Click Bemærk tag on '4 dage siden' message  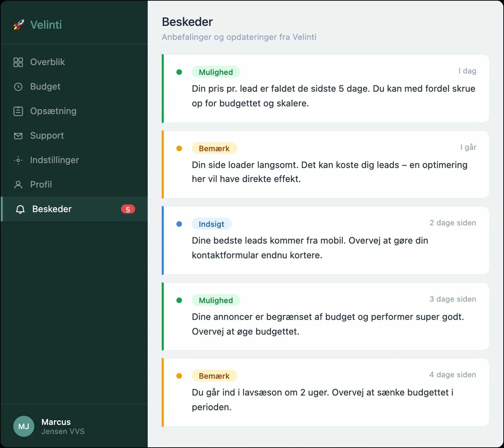[x=214, y=376]
